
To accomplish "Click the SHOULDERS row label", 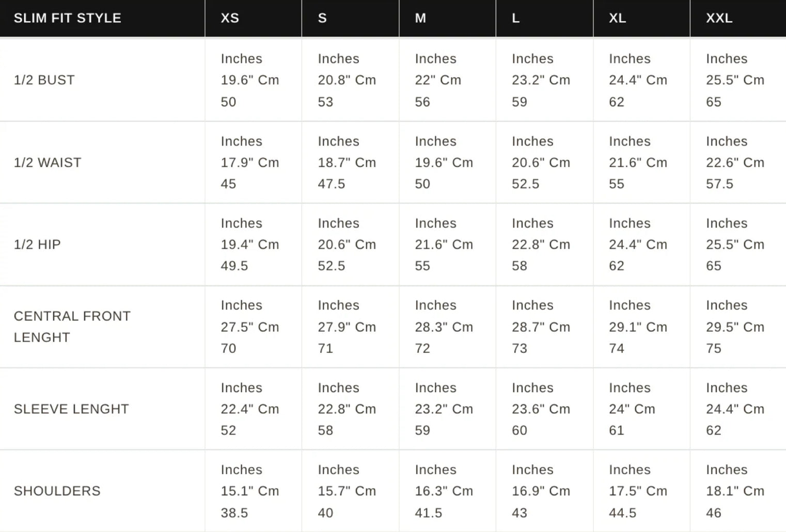I will pyautogui.click(x=57, y=491).
